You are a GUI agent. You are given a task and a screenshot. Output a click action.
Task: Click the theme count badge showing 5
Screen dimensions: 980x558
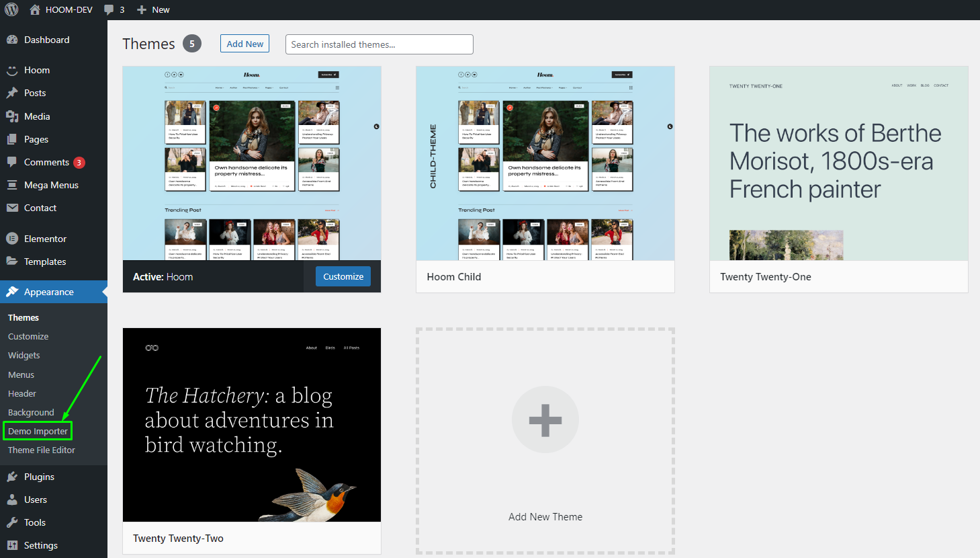192,44
